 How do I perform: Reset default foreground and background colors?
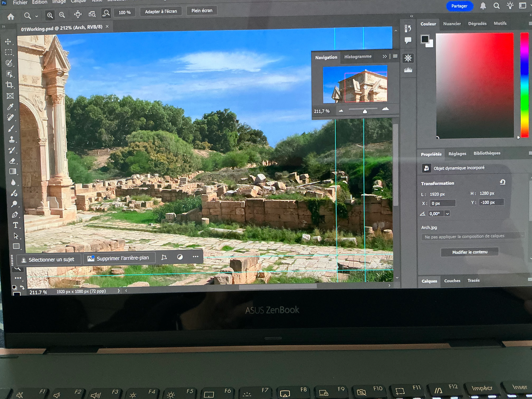[x=14, y=287]
